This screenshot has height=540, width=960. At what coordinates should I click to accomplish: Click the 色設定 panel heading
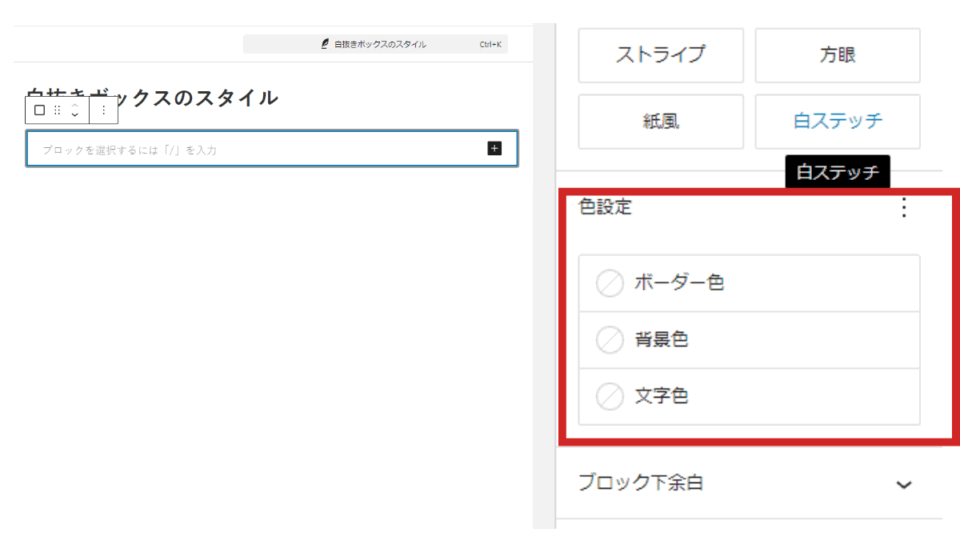(x=605, y=207)
